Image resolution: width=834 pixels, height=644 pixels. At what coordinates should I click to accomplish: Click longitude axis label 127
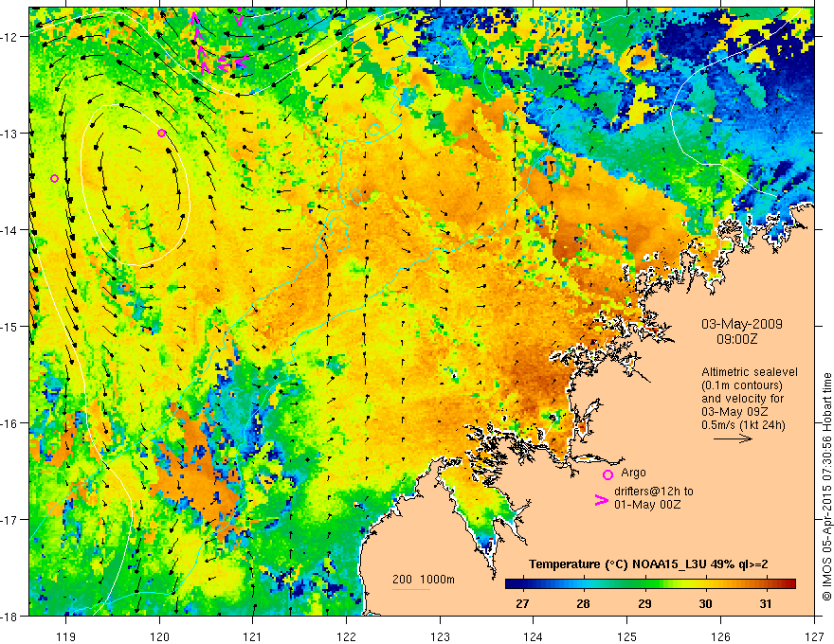814,636
